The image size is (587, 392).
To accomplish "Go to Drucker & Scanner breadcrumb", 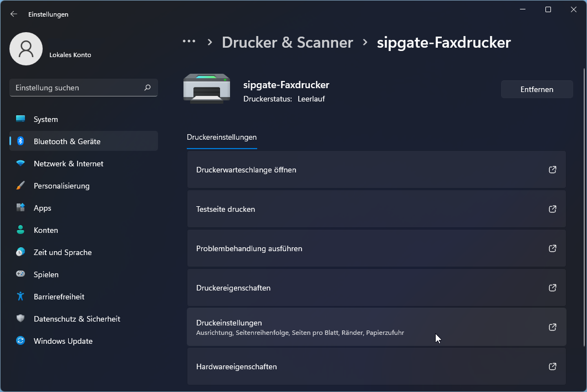I will tap(287, 43).
